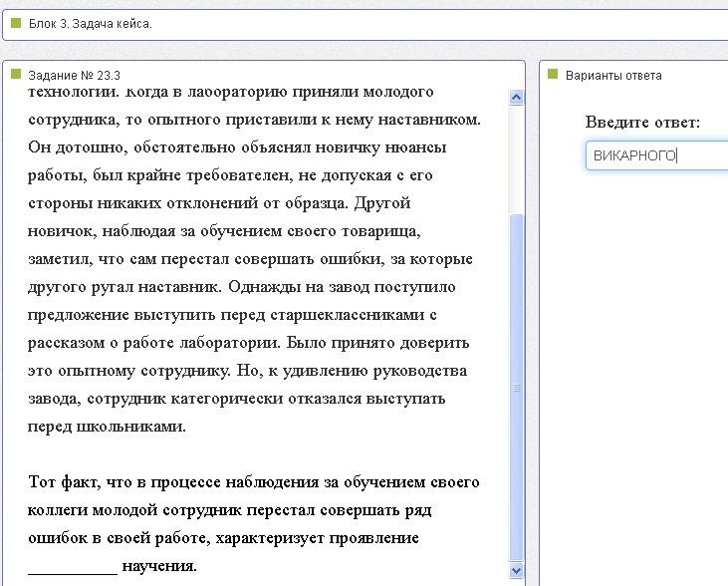Click the line starting "новичок, наблюдая за обучением"
728x586 pixels.
coord(224,231)
